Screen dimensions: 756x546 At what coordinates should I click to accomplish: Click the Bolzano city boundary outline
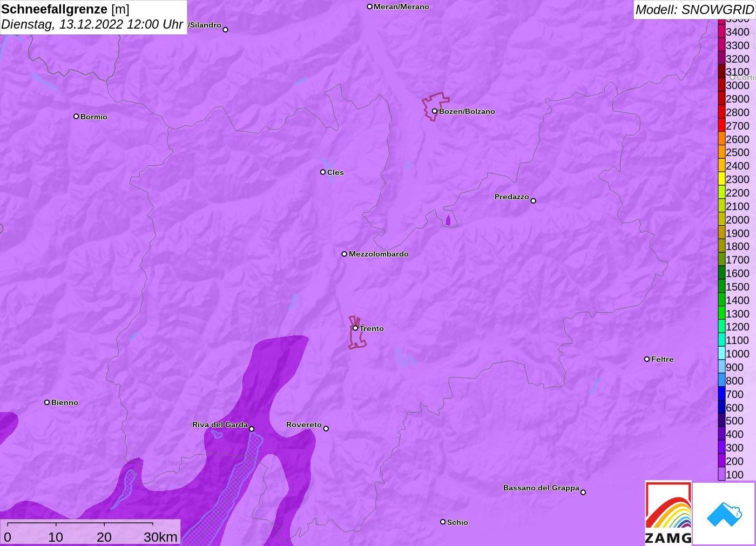coord(435,106)
